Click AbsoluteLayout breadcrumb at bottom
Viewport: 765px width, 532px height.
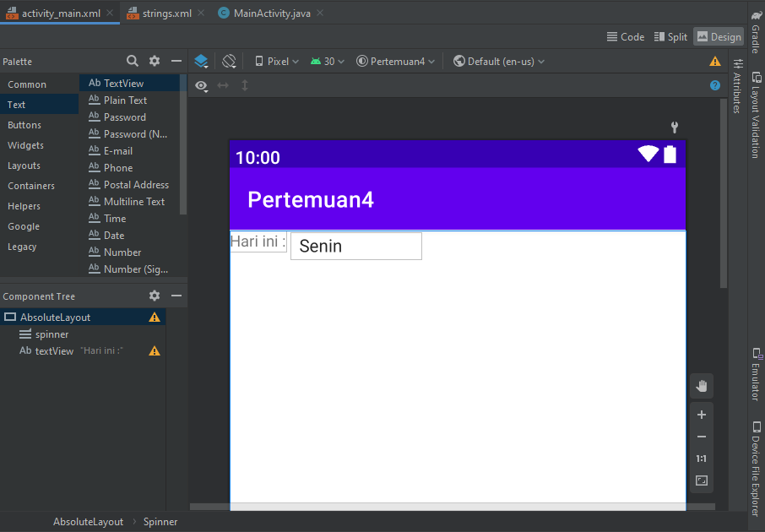coord(88,522)
